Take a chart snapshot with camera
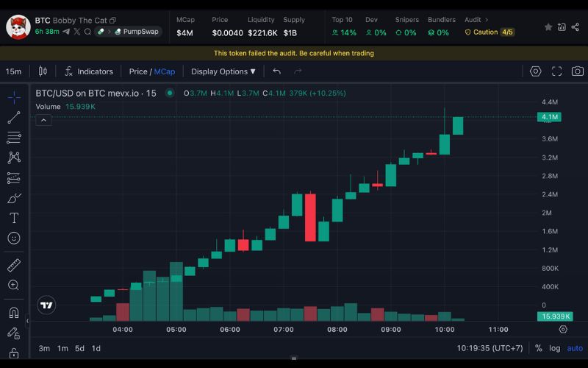This screenshot has height=368, width=588. (x=578, y=71)
